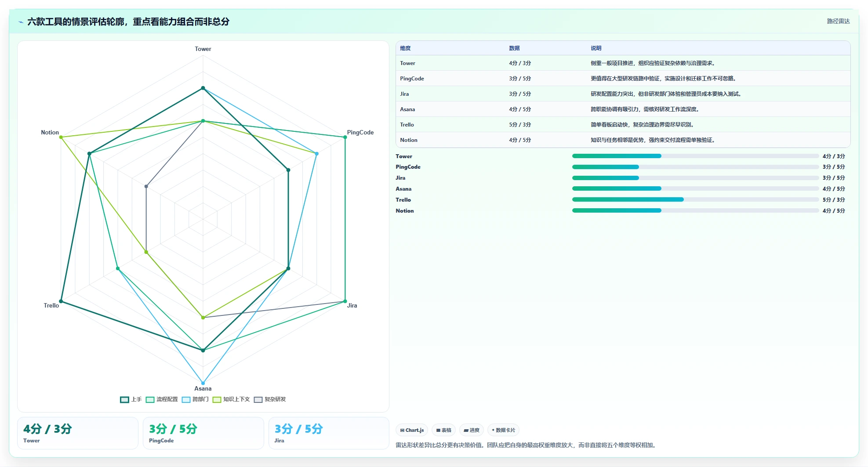Click the small icon before the page title
868x467 pixels.
click(21, 22)
